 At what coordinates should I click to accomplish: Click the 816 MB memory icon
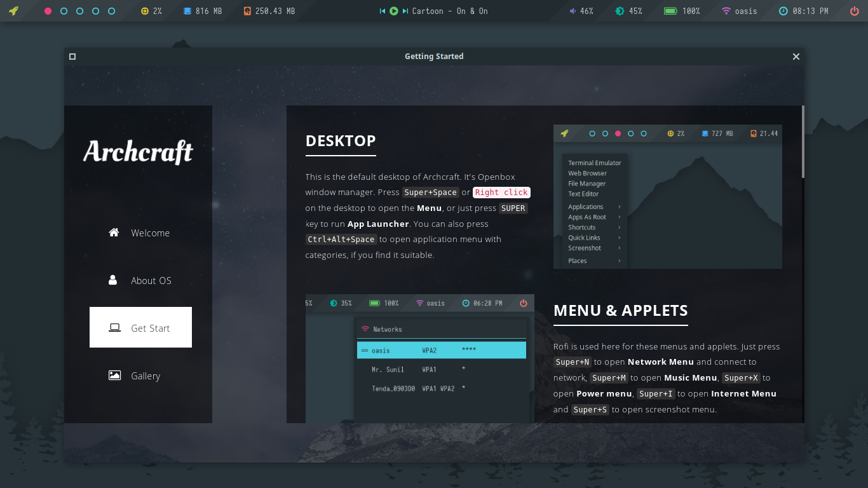pyautogui.click(x=187, y=11)
